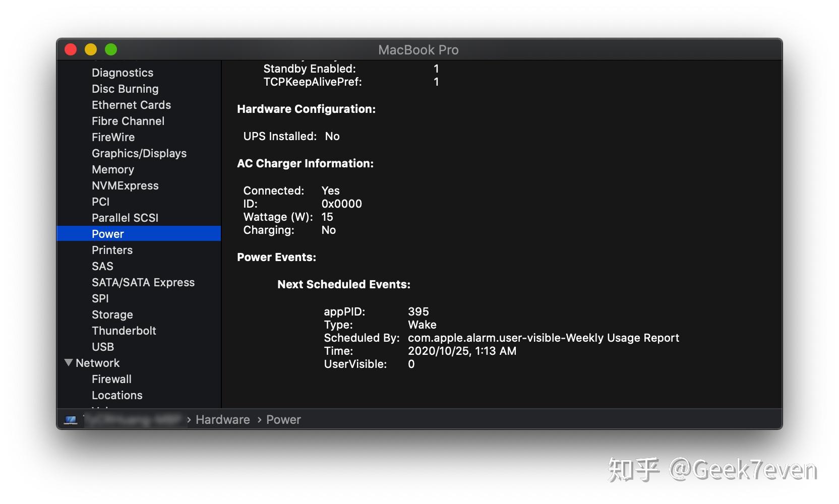Select SPI in the sidebar

point(100,298)
